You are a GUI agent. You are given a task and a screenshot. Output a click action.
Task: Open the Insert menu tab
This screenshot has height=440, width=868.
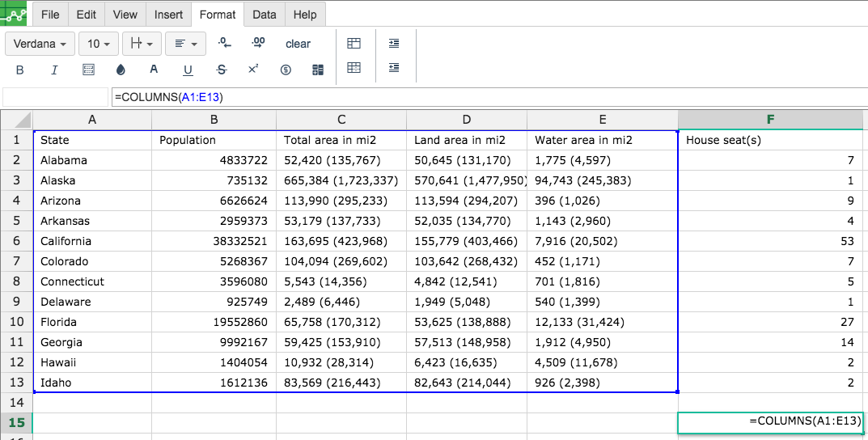pyautogui.click(x=168, y=15)
